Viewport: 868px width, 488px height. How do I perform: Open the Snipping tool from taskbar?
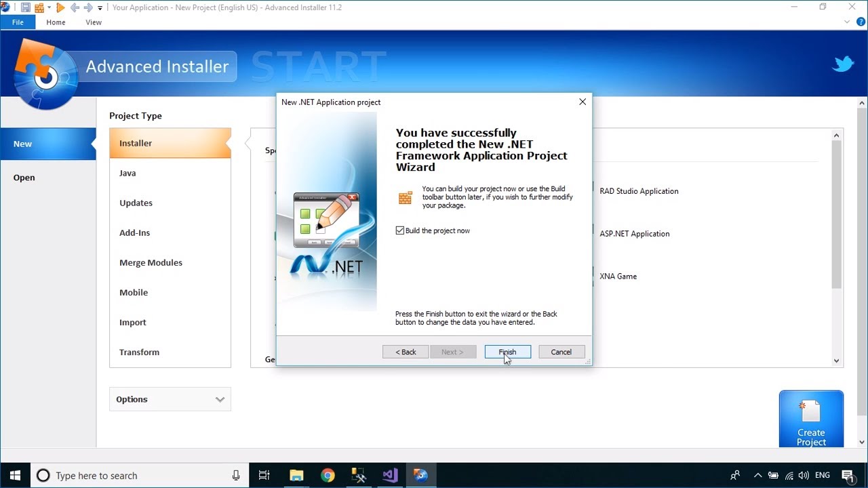[359, 475]
